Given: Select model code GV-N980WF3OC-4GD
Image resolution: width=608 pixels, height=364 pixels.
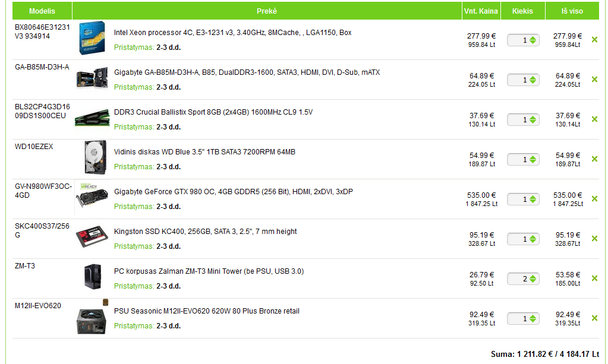Looking at the screenshot, I should (43, 191).
